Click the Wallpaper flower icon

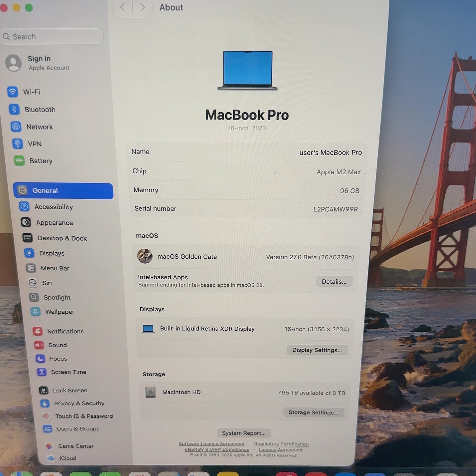click(36, 312)
